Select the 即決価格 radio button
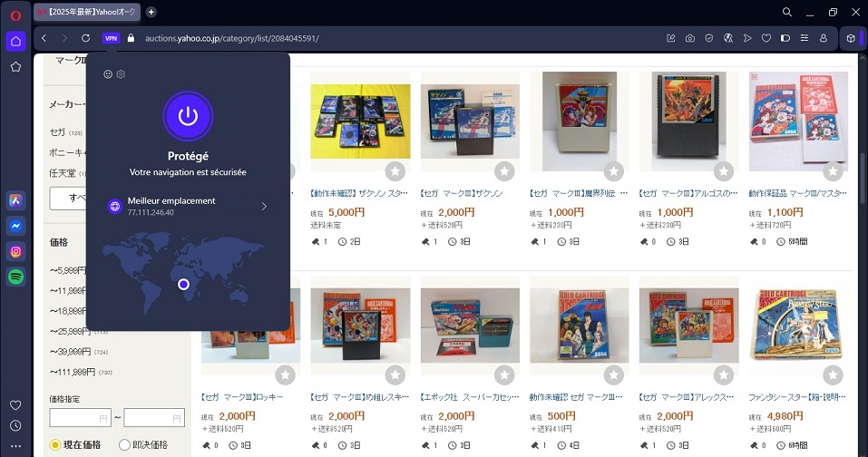The image size is (868, 457). [124, 445]
